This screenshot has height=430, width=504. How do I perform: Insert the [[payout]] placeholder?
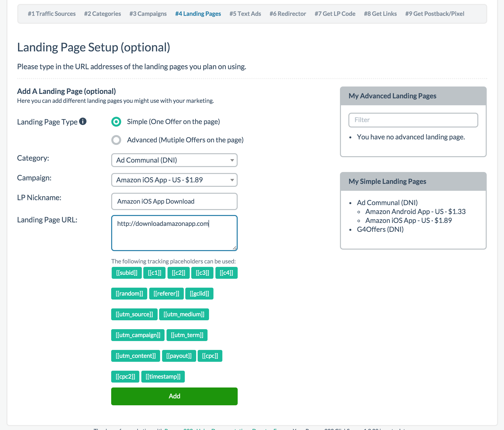tap(179, 356)
